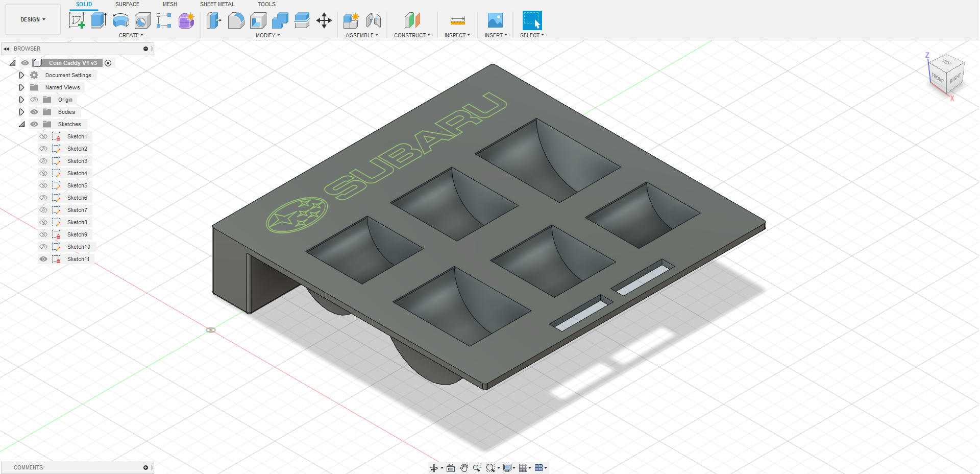Click the Insert image icon
Viewport: 980px width, 474px height.
click(x=495, y=20)
